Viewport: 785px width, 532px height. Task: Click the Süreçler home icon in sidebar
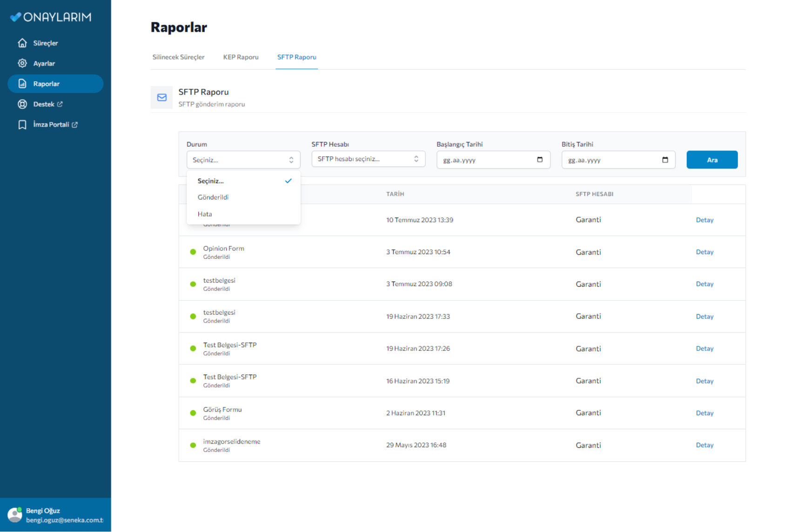point(22,43)
